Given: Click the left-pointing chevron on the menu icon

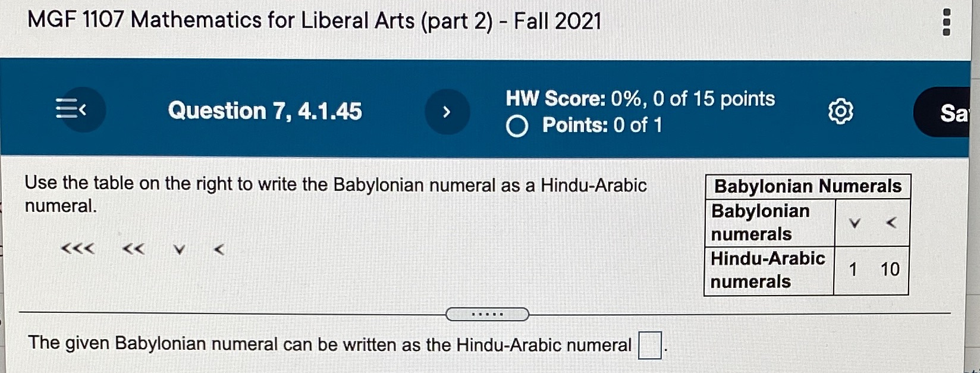Looking at the screenshot, I should tap(83, 109).
